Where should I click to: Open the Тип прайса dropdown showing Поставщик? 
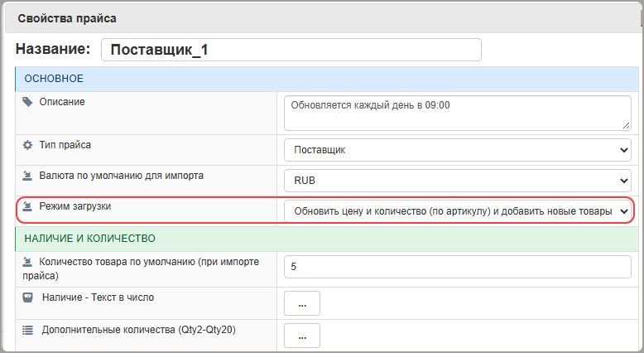coord(458,150)
